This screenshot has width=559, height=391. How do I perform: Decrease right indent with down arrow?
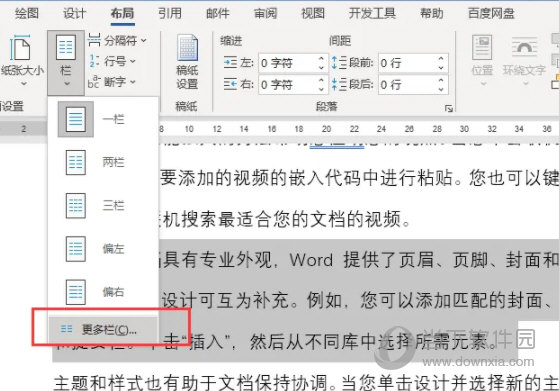pyautogui.click(x=321, y=89)
